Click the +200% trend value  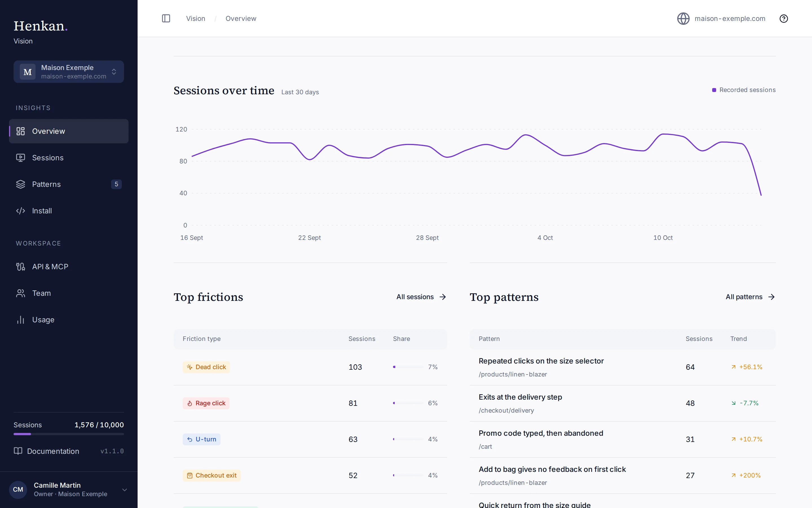pos(750,475)
